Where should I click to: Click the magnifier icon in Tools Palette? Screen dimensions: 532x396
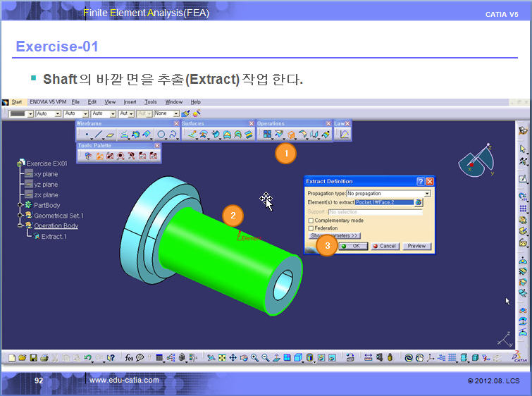pos(120,156)
